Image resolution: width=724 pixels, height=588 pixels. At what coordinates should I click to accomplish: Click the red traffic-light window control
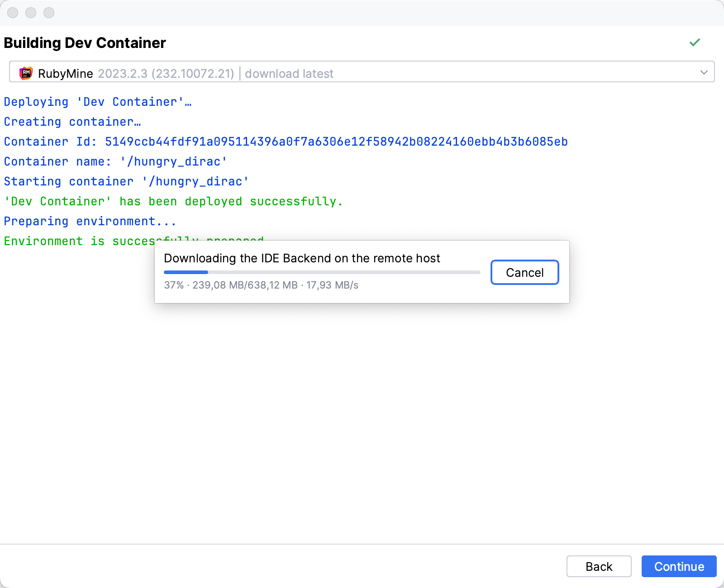(x=13, y=13)
